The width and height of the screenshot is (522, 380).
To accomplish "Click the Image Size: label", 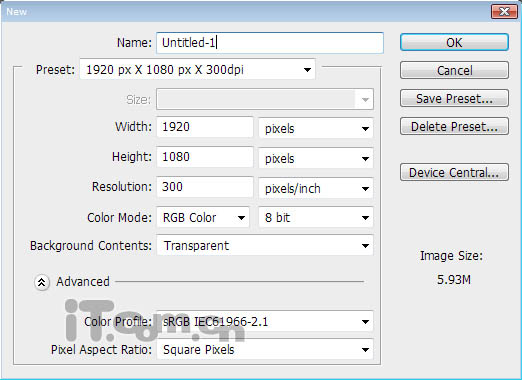I will [x=451, y=256].
